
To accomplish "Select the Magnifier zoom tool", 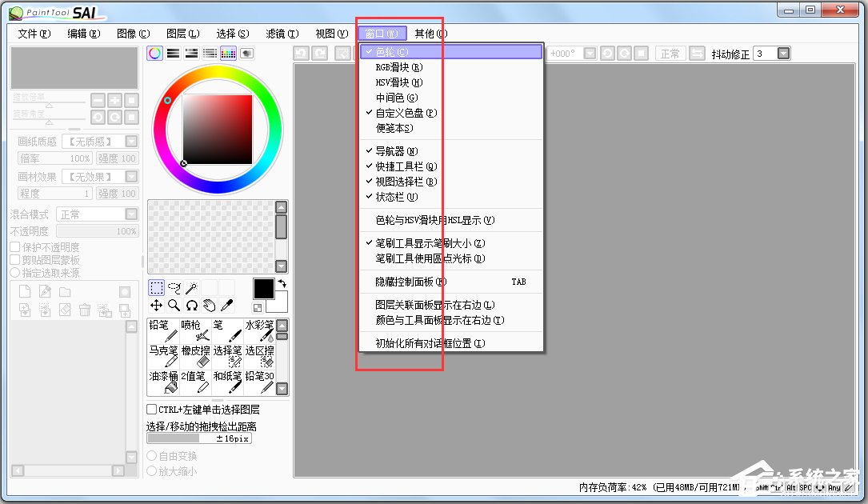I will tap(174, 306).
